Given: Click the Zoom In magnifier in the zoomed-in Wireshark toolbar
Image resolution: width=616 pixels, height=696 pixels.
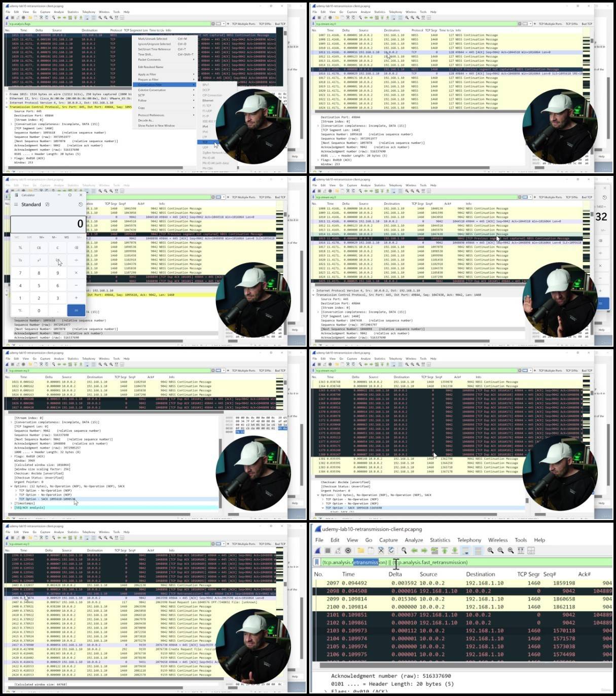Looking at the screenshot, I should (x=490, y=551).
